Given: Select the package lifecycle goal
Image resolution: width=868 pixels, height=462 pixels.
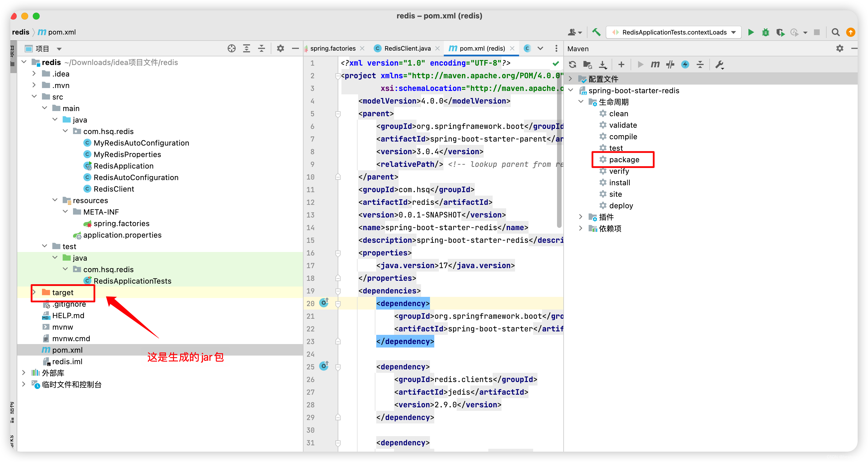Looking at the screenshot, I should click(624, 160).
